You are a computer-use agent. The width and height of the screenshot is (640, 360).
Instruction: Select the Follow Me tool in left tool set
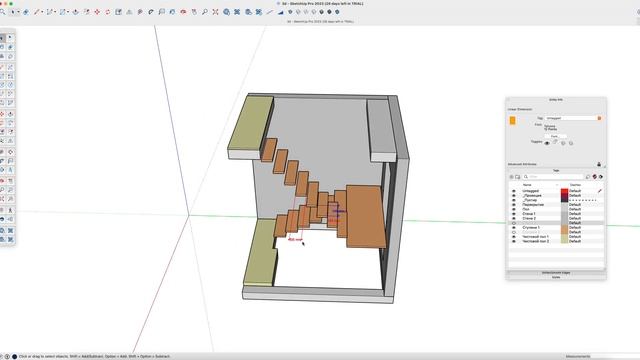[x=11, y=123]
